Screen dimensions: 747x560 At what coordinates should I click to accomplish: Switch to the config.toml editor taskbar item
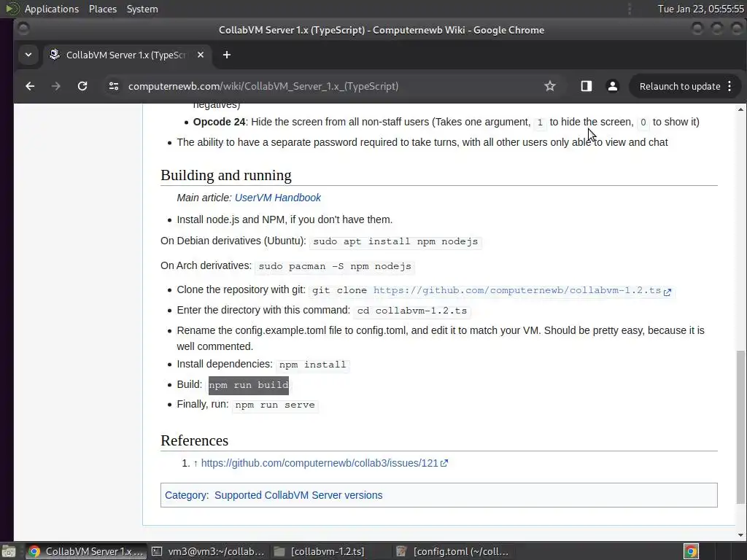[452, 551]
